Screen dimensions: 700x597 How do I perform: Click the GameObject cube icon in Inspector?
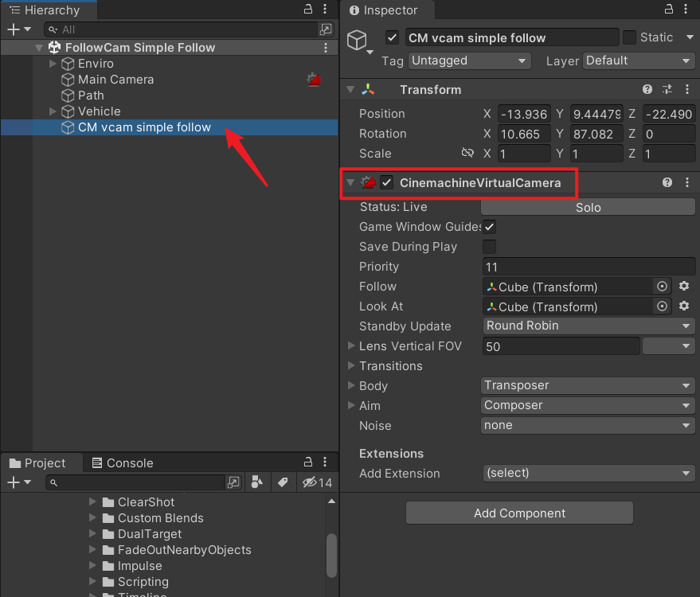pos(357,41)
